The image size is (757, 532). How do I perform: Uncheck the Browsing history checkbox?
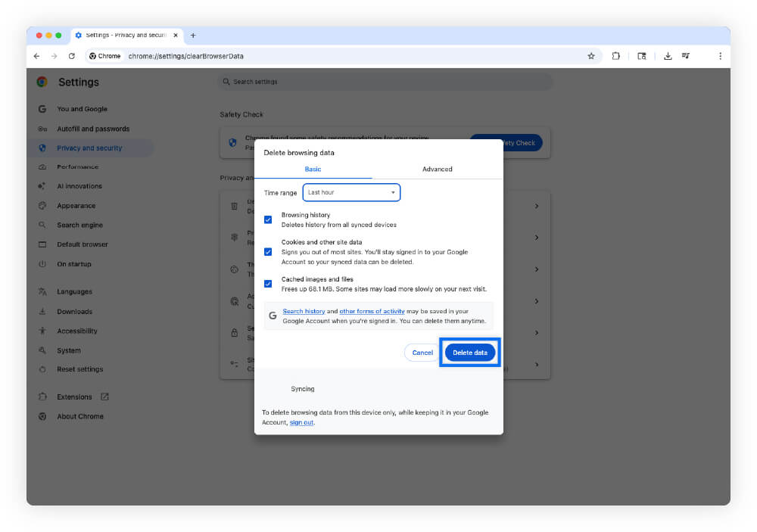pos(267,219)
